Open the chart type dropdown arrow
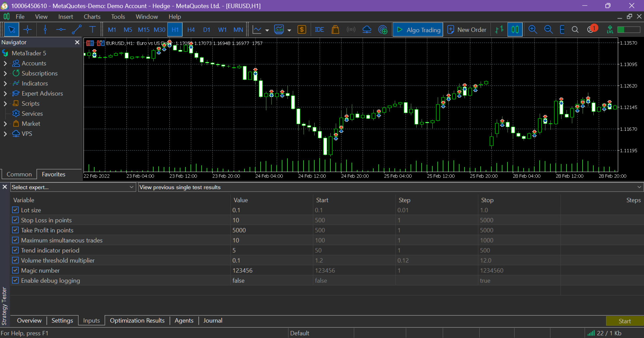644x338 pixels. point(267,30)
